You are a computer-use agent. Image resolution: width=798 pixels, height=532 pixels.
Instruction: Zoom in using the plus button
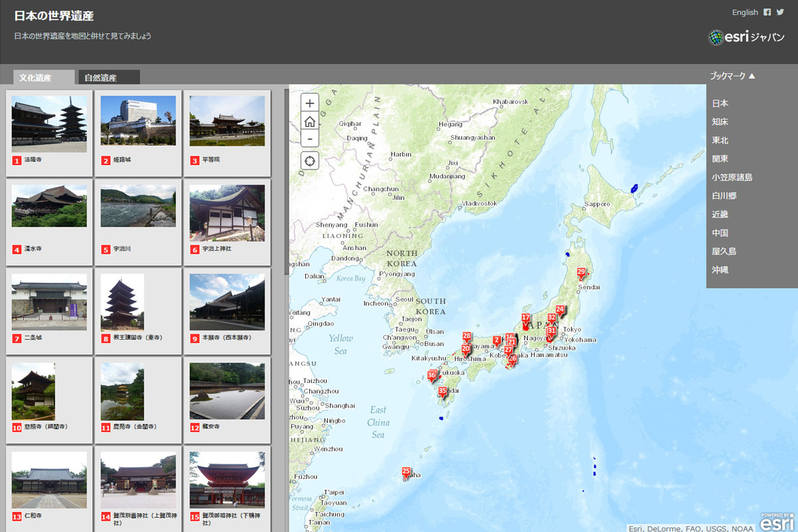coord(309,102)
